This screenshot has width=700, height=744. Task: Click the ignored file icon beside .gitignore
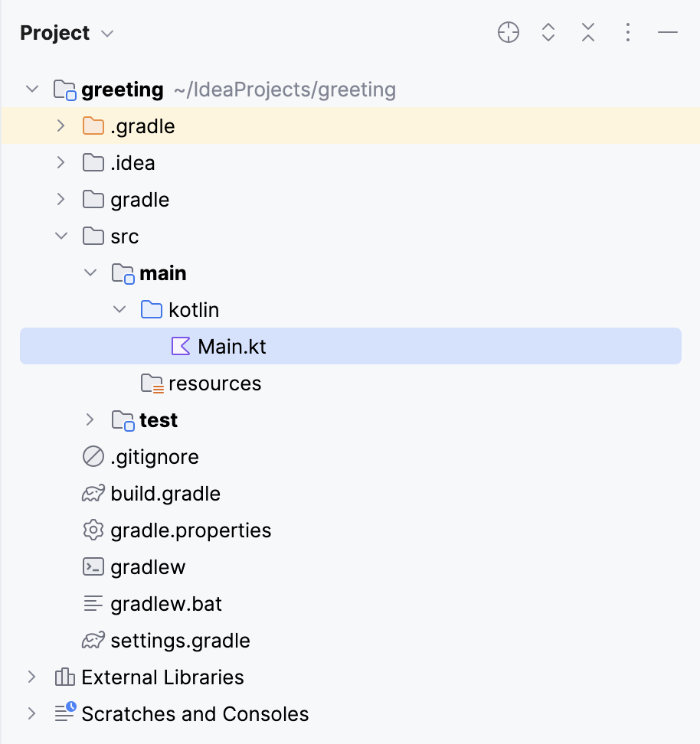92,456
